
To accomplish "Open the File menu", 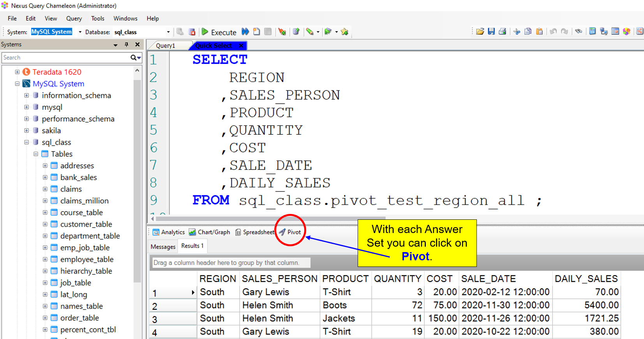I will 12,18.
